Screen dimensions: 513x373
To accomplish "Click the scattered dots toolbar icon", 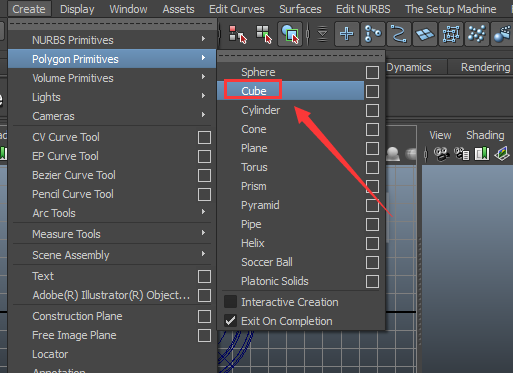I will pyautogui.click(x=477, y=34).
